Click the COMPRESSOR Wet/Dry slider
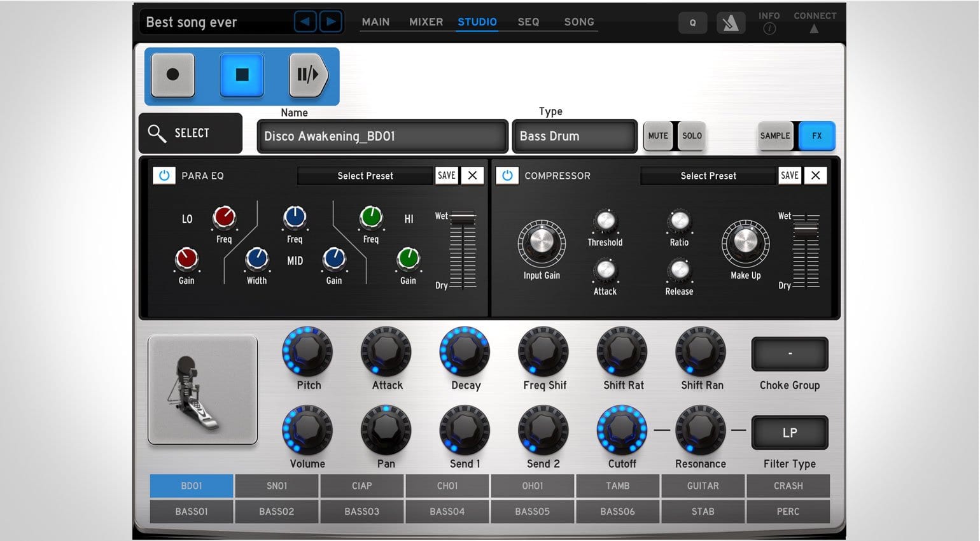This screenshot has height=541, width=980. tap(806, 251)
